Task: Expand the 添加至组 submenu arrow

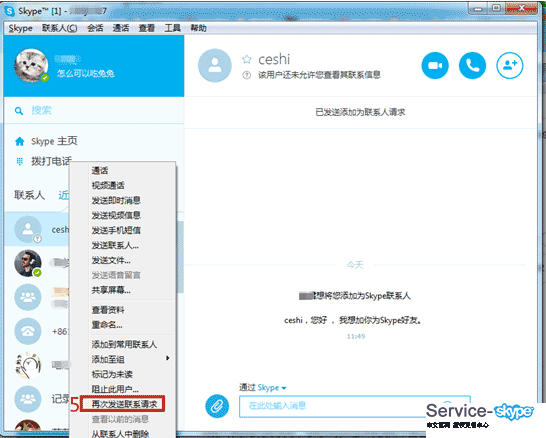Action: (x=168, y=358)
